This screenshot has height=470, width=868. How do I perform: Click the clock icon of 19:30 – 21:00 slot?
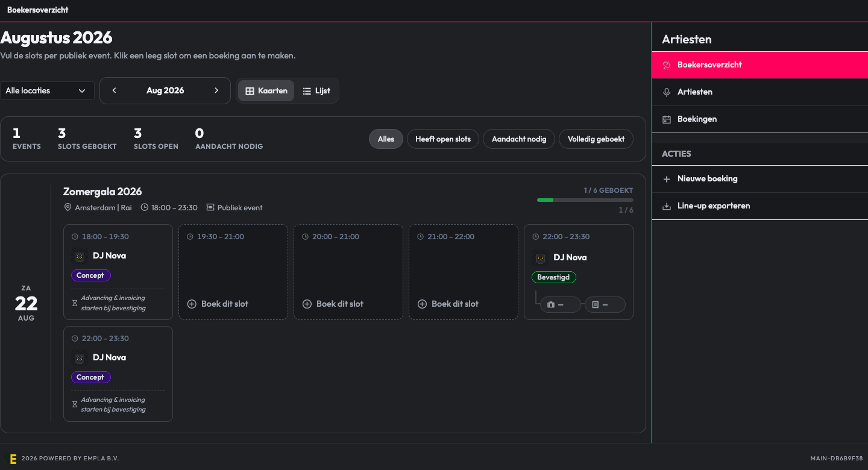tap(190, 237)
